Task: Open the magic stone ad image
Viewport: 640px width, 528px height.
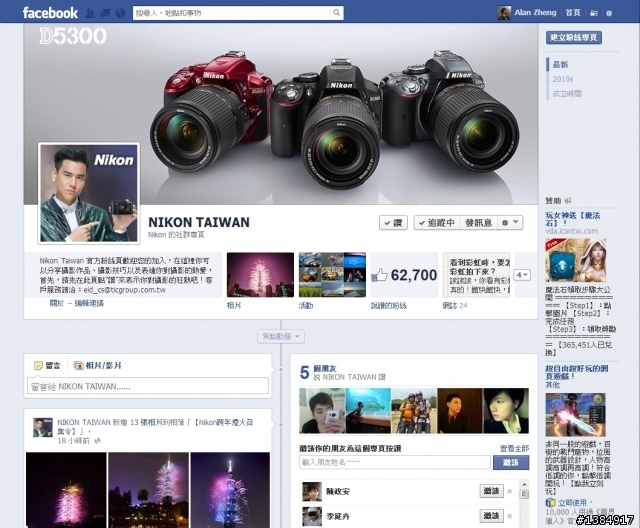Action: click(576, 260)
